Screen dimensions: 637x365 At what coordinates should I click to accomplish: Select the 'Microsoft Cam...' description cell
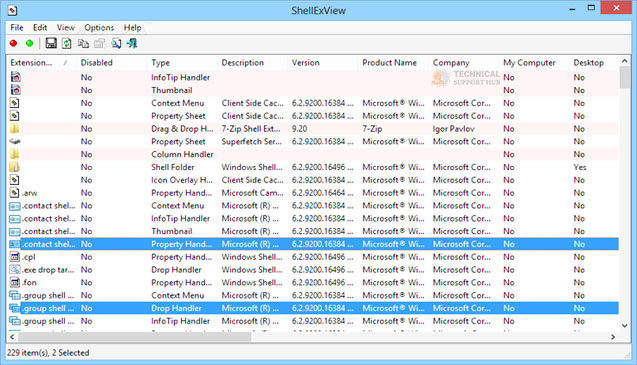pyautogui.click(x=252, y=193)
